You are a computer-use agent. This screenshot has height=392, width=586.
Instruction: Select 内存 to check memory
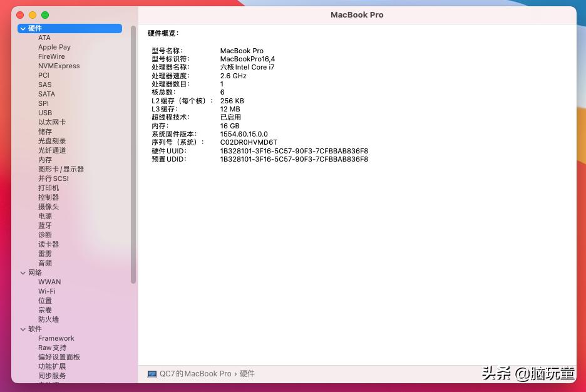click(x=44, y=160)
